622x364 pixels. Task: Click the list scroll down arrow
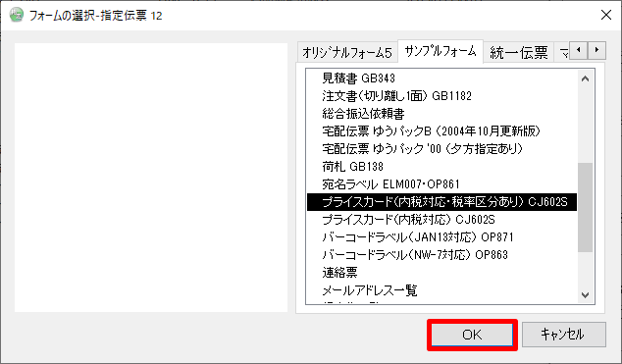pyautogui.click(x=585, y=295)
